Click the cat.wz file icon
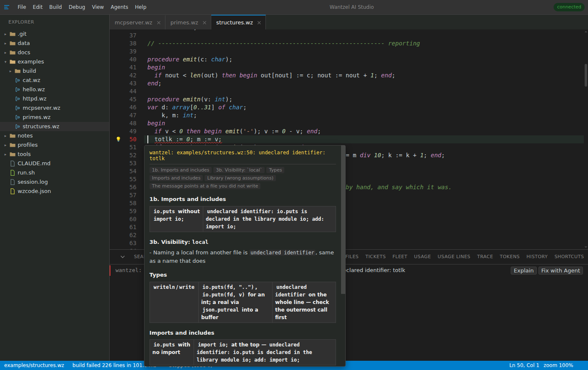The width and height of the screenshot is (588, 370). 18,80
